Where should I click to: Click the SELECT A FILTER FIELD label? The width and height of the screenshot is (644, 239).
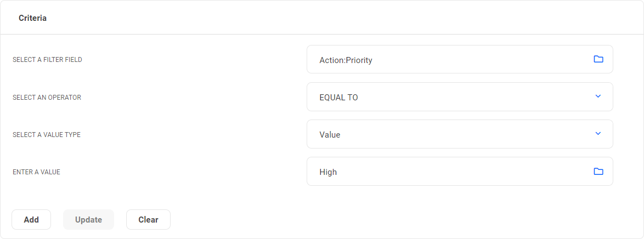click(x=47, y=60)
